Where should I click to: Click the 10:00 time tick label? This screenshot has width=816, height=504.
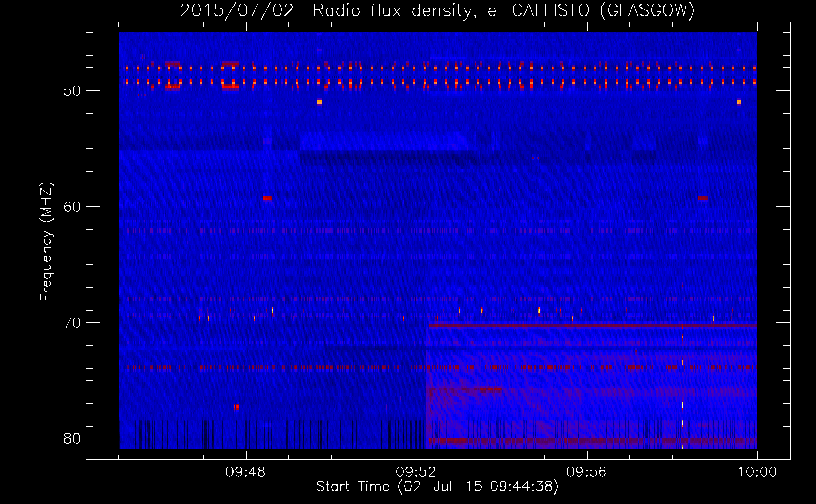pyautogui.click(x=757, y=472)
